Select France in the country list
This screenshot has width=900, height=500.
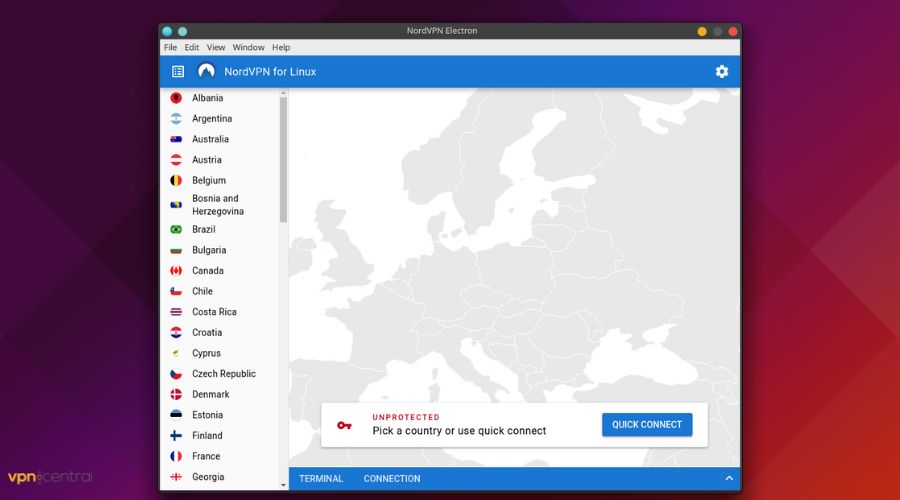tap(206, 456)
